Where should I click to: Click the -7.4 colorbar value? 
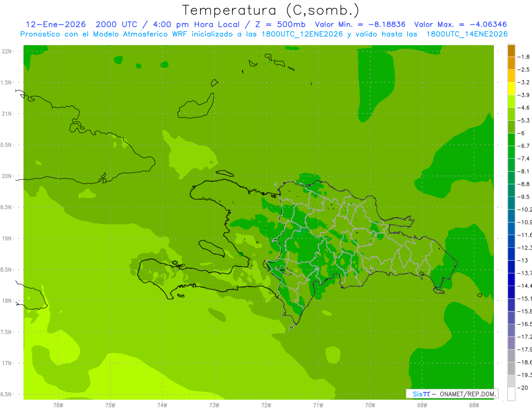pos(524,159)
